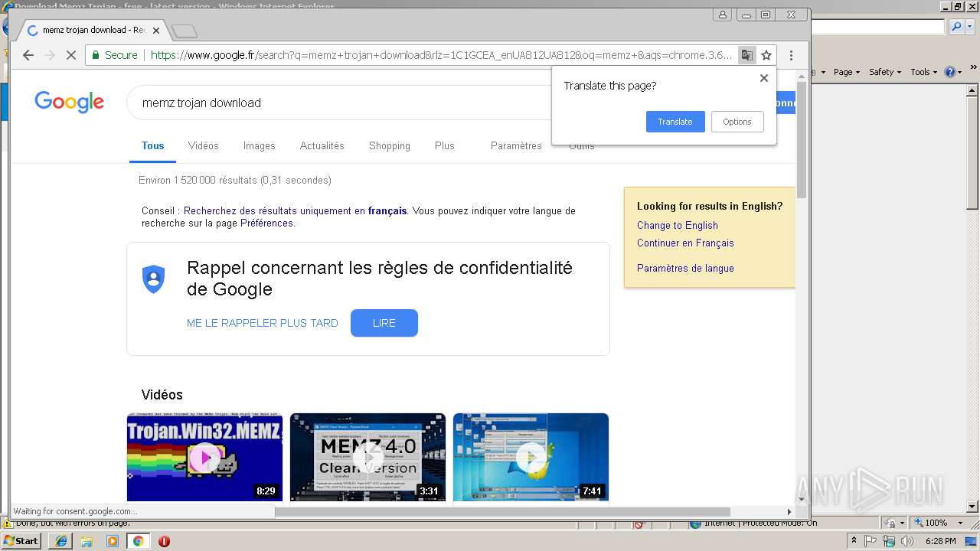Stop loading the page with the X button
Image resolution: width=980 pixels, height=551 pixels.
[x=71, y=55]
